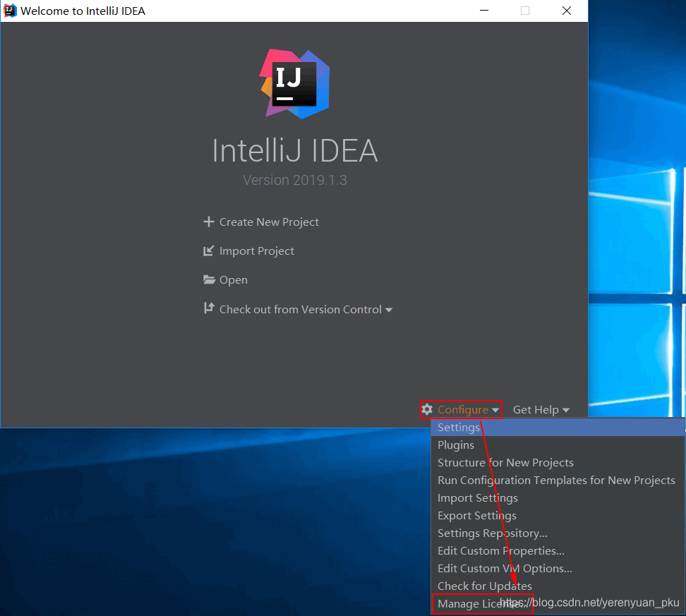This screenshot has height=616, width=686.
Task: Click the Welcome to IntelliJ IDEA title text
Action: tap(83, 11)
